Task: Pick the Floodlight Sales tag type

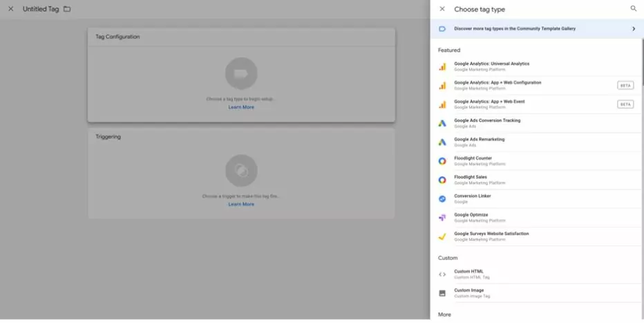Action: (x=536, y=180)
